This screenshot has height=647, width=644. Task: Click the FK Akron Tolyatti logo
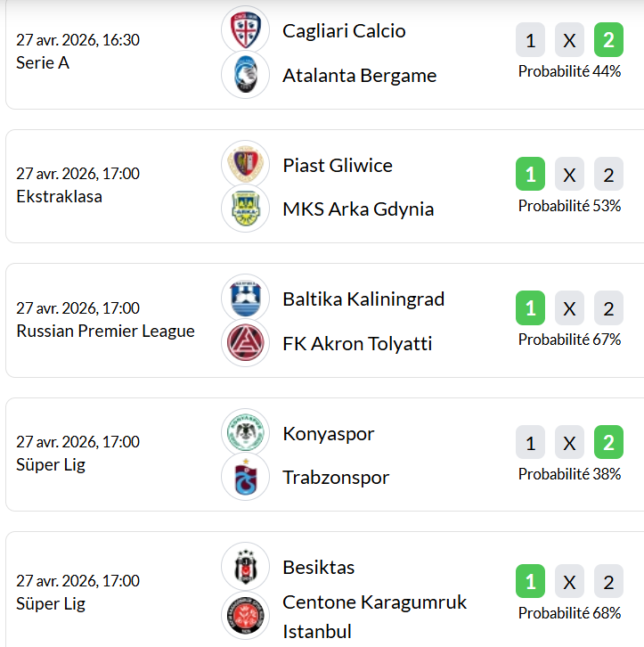(x=245, y=343)
